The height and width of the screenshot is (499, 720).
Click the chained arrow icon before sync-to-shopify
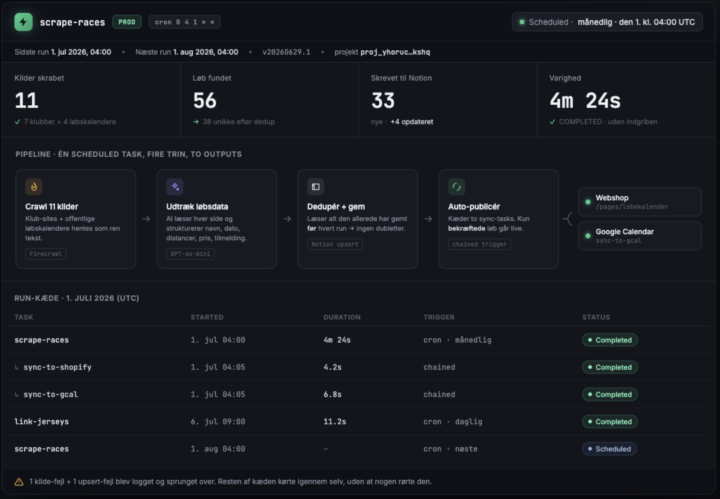17,367
